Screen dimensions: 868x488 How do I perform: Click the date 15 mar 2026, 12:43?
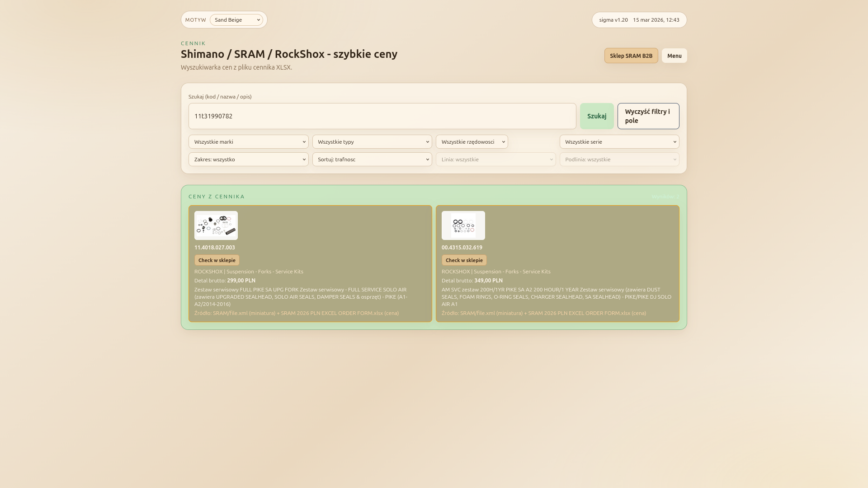(x=656, y=20)
